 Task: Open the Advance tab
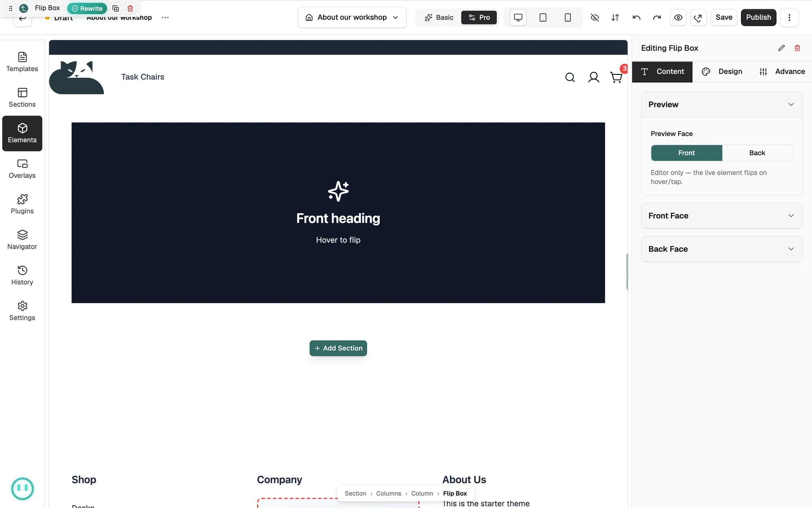click(782, 72)
